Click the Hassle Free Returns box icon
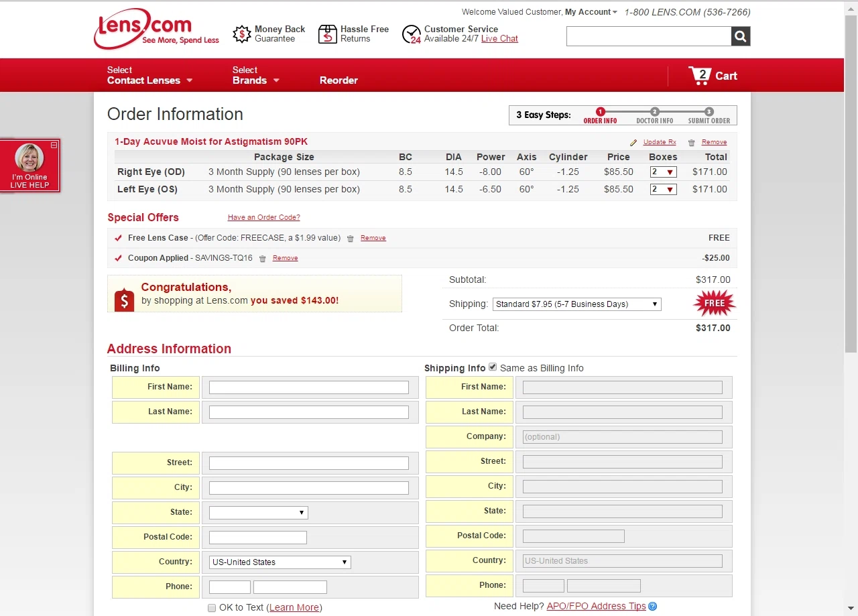858x616 pixels. [x=327, y=34]
